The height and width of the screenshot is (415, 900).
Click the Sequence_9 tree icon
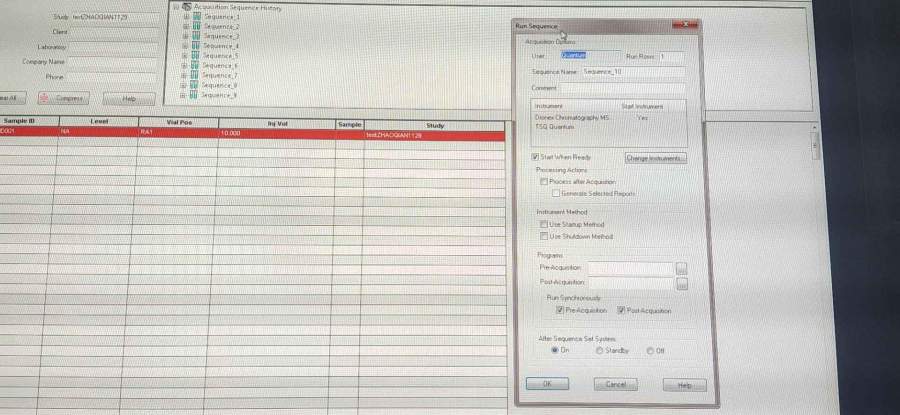(x=193, y=95)
